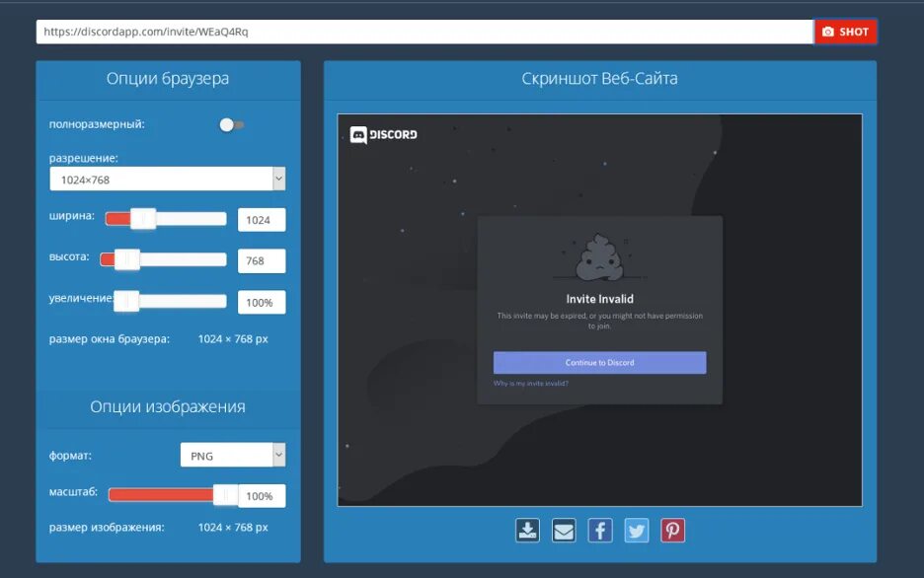
Task: Share the screenshot via Pinterest icon
Action: click(x=673, y=531)
